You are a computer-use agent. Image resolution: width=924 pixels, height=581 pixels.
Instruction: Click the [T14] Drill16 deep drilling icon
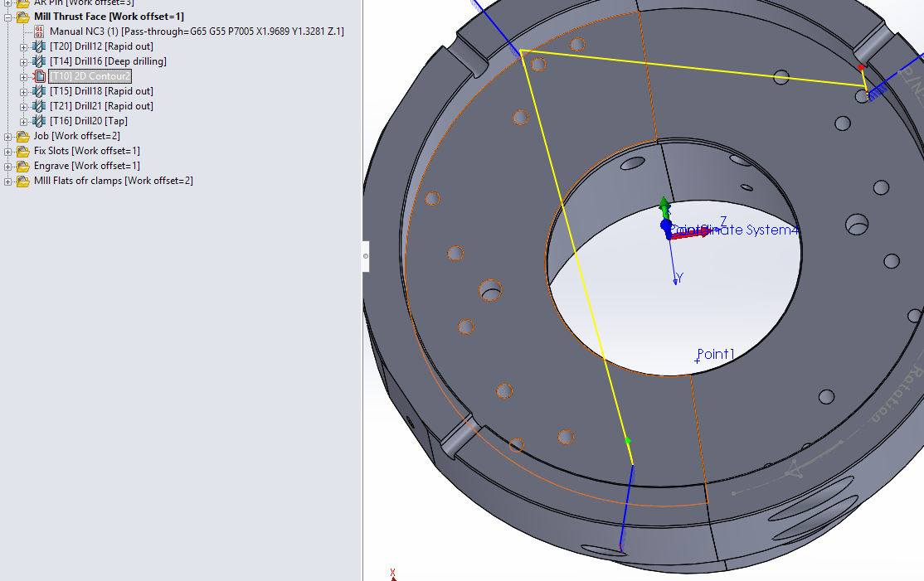pos(37,61)
